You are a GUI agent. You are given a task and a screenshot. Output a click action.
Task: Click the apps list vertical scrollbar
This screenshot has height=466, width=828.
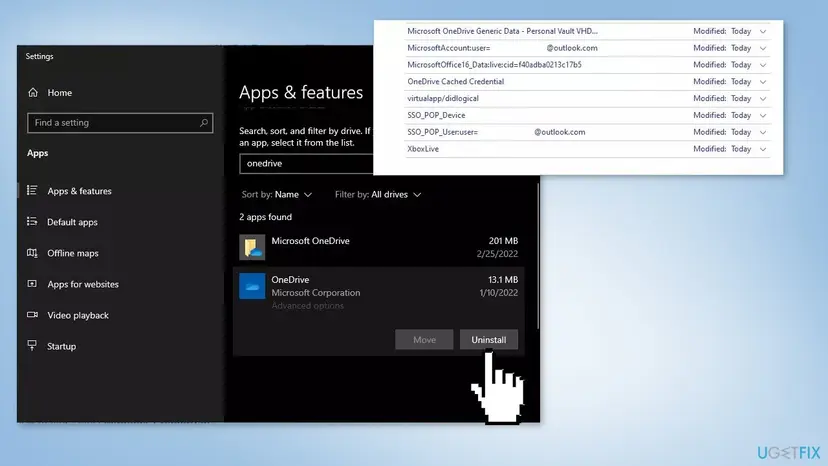(538, 256)
